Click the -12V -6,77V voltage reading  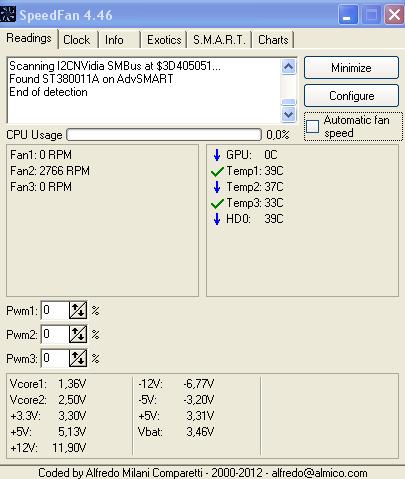(x=176, y=384)
